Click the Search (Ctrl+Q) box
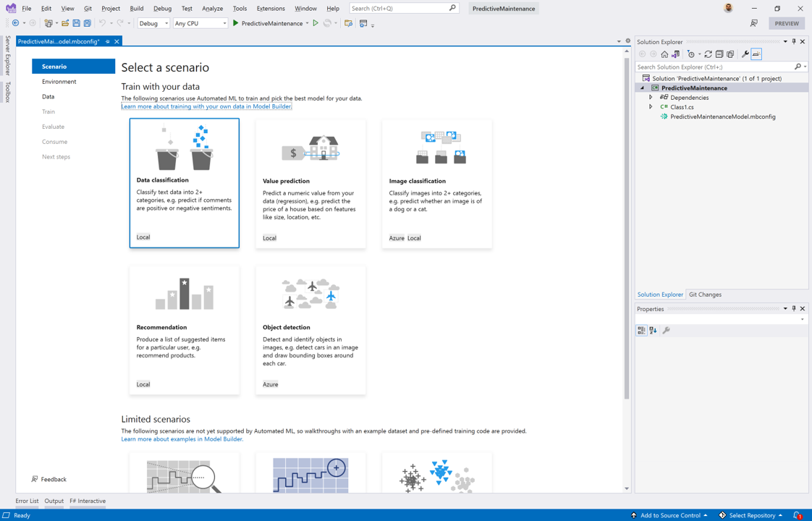 [405, 8]
